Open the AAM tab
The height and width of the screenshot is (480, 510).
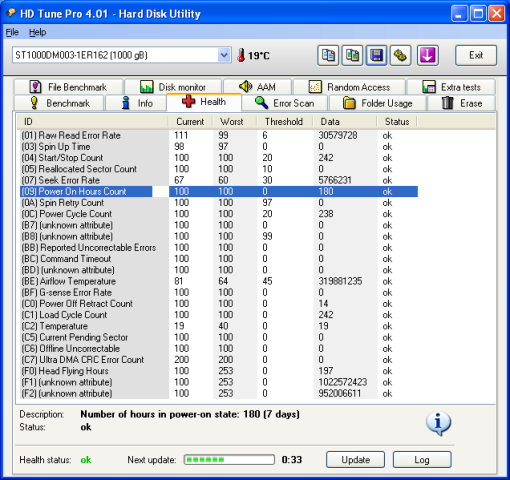[x=257, y=87]
